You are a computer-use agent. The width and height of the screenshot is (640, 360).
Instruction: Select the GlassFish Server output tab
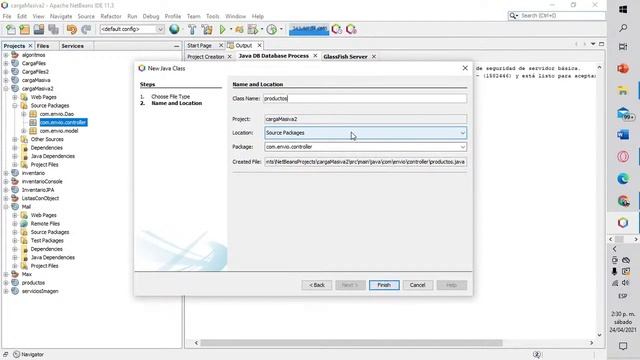click(x=345, y=57)
